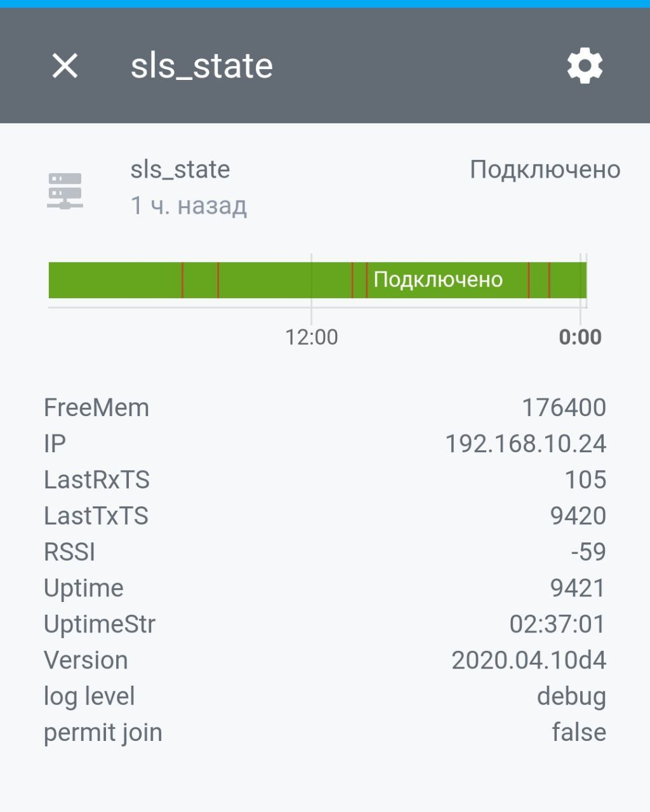Viewport: 650px width, 812px height.
Task: Close the sls_state dialog
Action: tap(65, 66)
